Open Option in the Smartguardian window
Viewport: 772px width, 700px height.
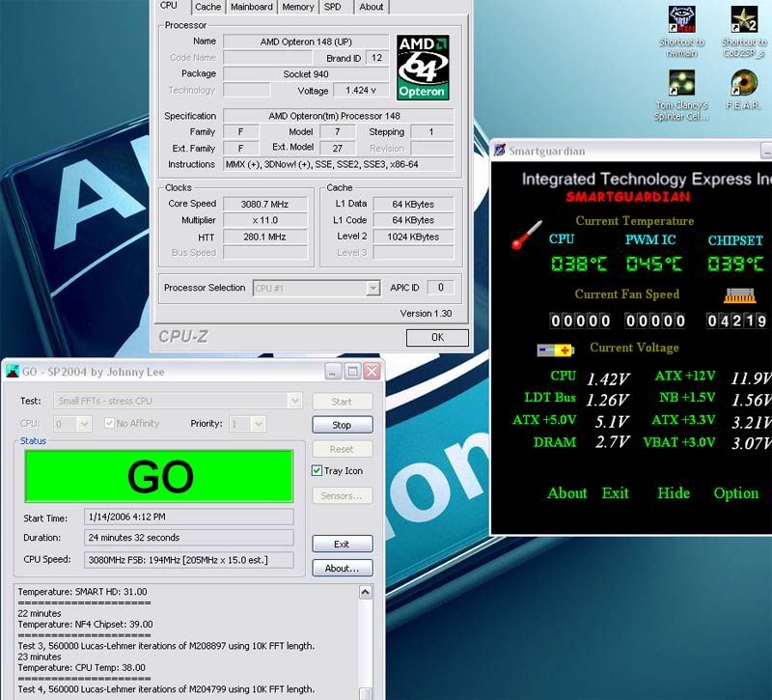click(736, 493)
